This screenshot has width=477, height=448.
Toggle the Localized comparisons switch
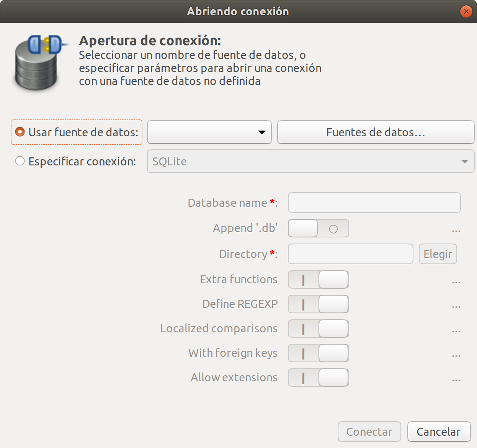coord(318,329)
